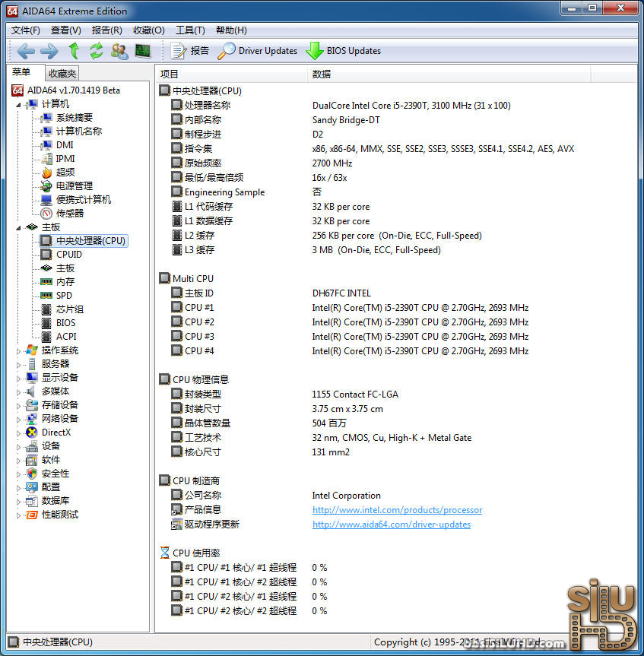Click the green monitor diagnostics toolbar icon

pyautogui.click(x=143, y=51)
